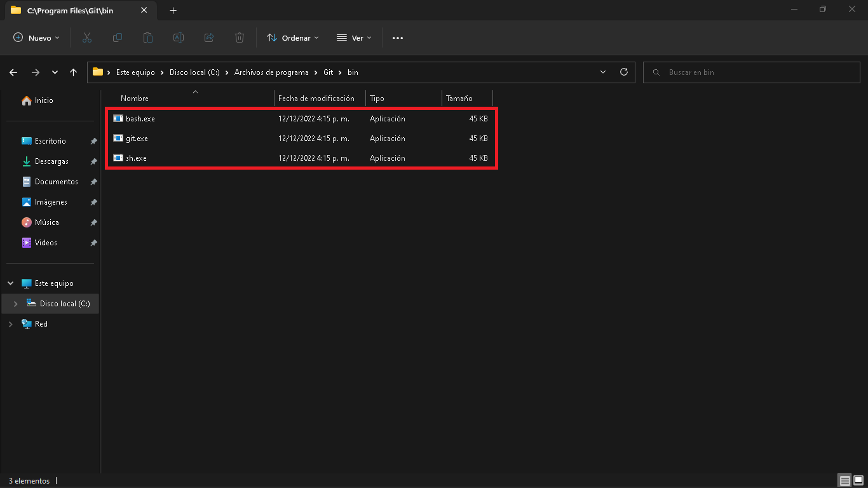The height and width of the screenshot is (488, 868).
Task: Click the pin icon next to Descargas
Action: (93, 161)
